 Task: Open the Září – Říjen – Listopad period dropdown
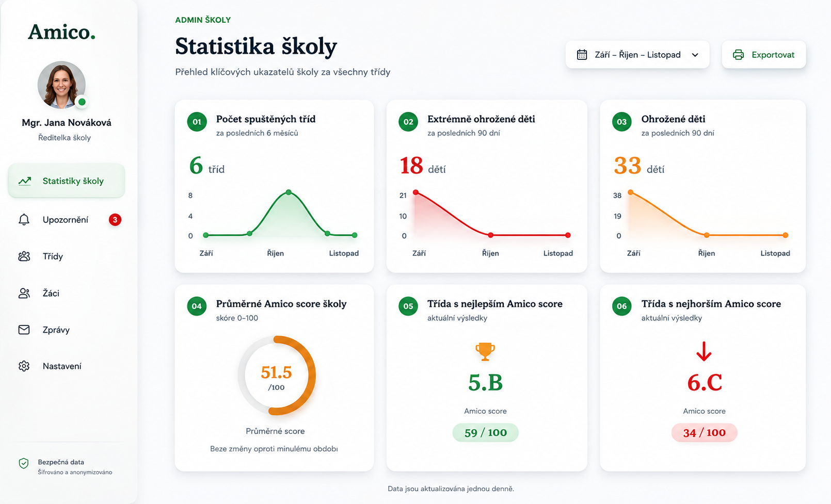click(x=637, y=55)
